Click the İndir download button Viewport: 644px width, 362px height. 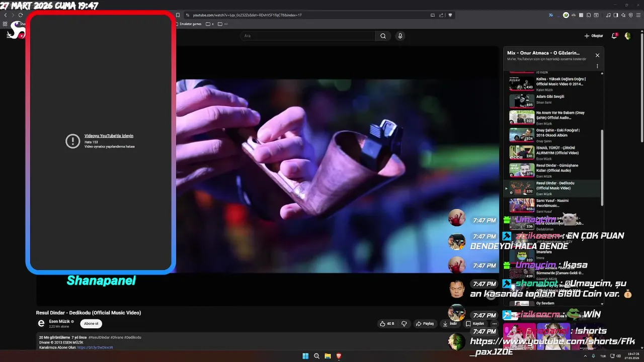pyautogui.click(x=450, y=324)
